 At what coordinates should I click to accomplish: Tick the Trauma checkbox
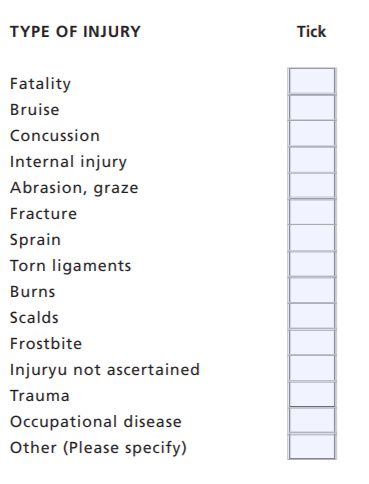coord(312,393)
